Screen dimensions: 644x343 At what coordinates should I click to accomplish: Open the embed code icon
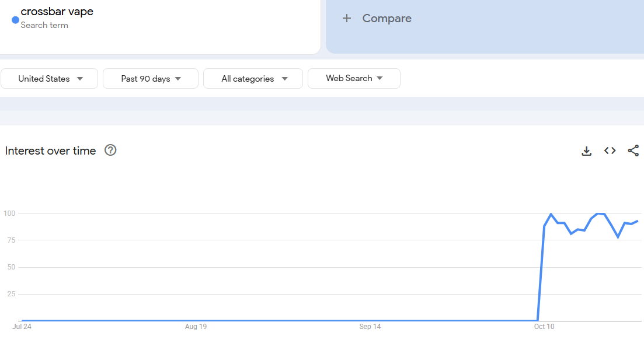tap(610, 151)
